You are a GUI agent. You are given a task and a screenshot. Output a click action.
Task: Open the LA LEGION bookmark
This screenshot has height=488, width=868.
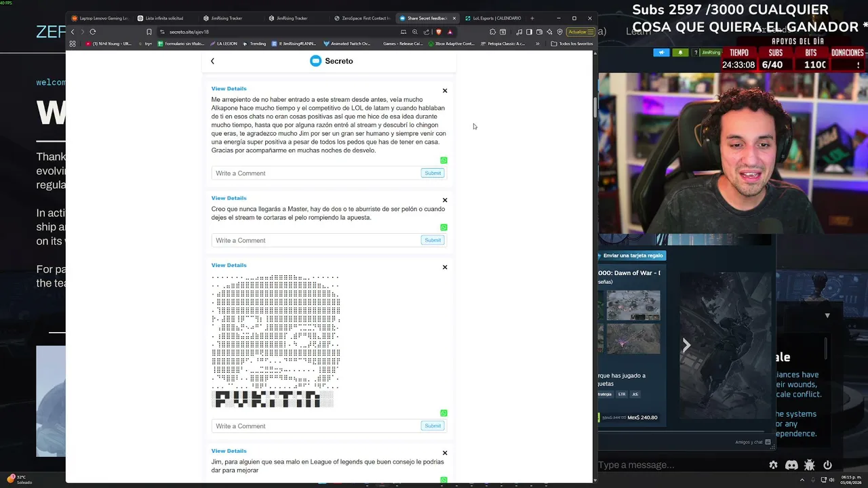pos(223,44)
